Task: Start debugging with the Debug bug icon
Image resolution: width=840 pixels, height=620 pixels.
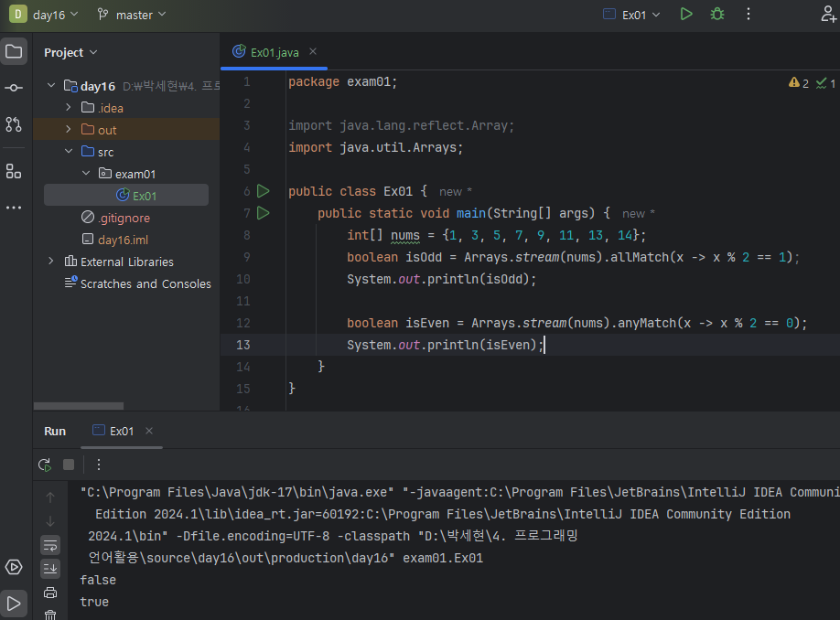Action: point(717,15)
